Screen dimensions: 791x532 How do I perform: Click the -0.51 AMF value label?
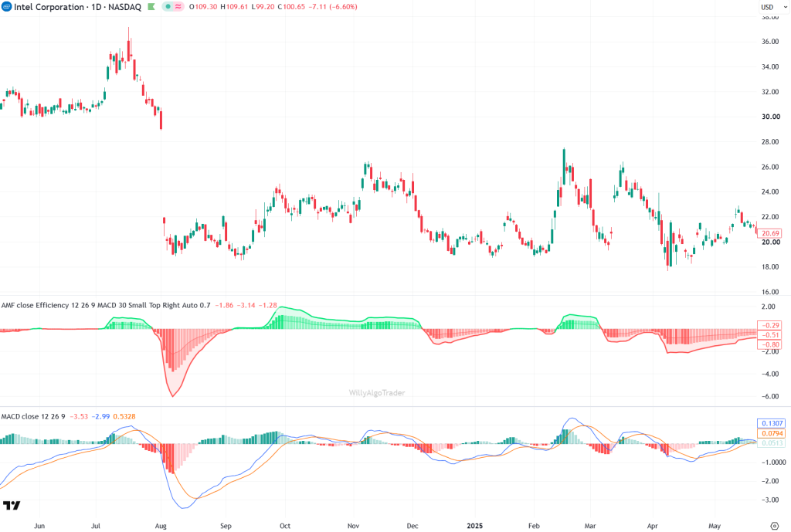point(770,335)
